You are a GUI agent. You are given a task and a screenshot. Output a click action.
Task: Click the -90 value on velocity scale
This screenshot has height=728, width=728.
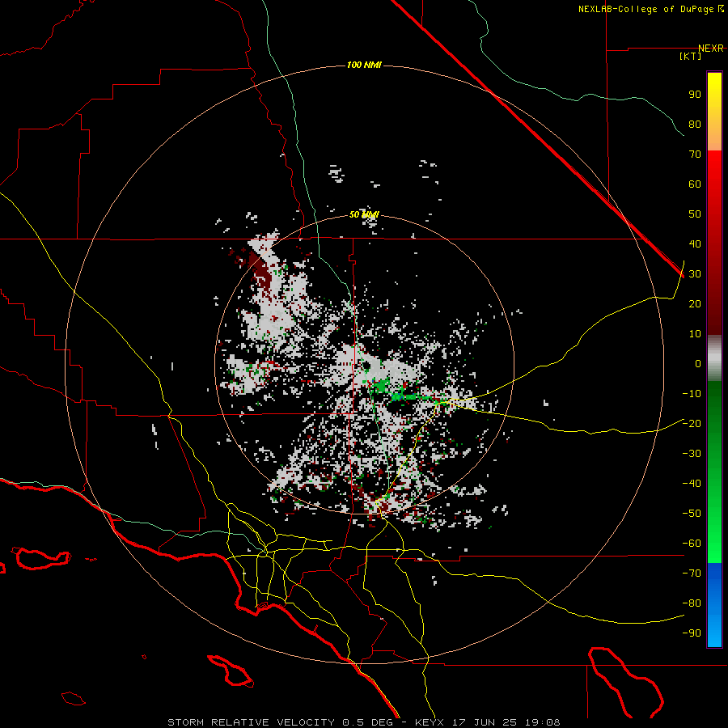point(692,633)
